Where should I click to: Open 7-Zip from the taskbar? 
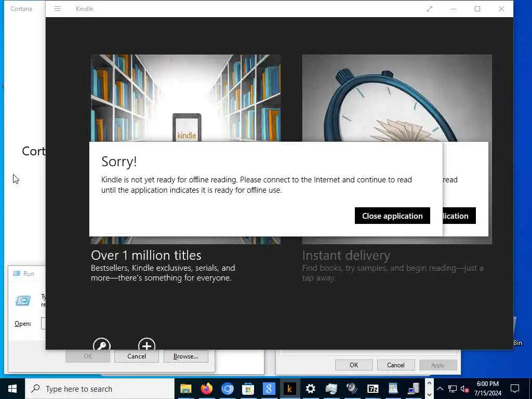[373, 389]
